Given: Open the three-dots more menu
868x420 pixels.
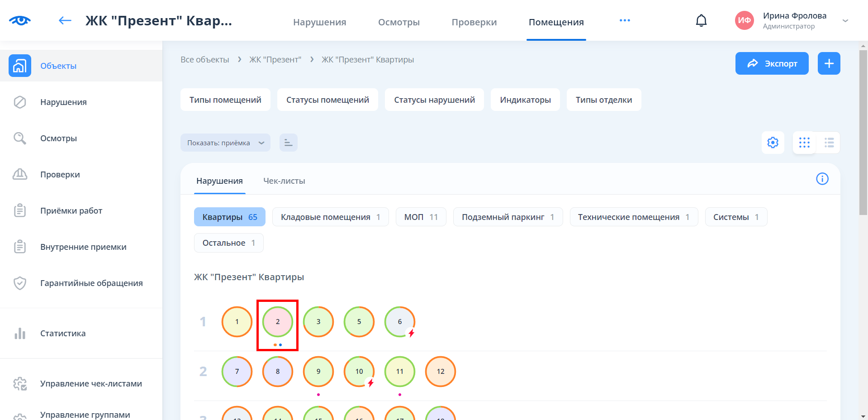Looking at the screenshot, I should (625, 20).
